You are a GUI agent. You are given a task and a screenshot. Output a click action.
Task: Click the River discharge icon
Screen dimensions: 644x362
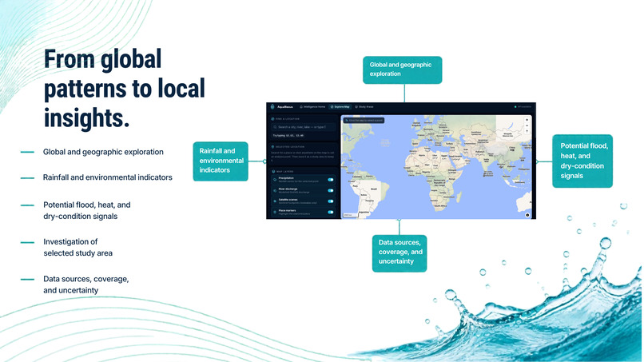tap(275, 190)
